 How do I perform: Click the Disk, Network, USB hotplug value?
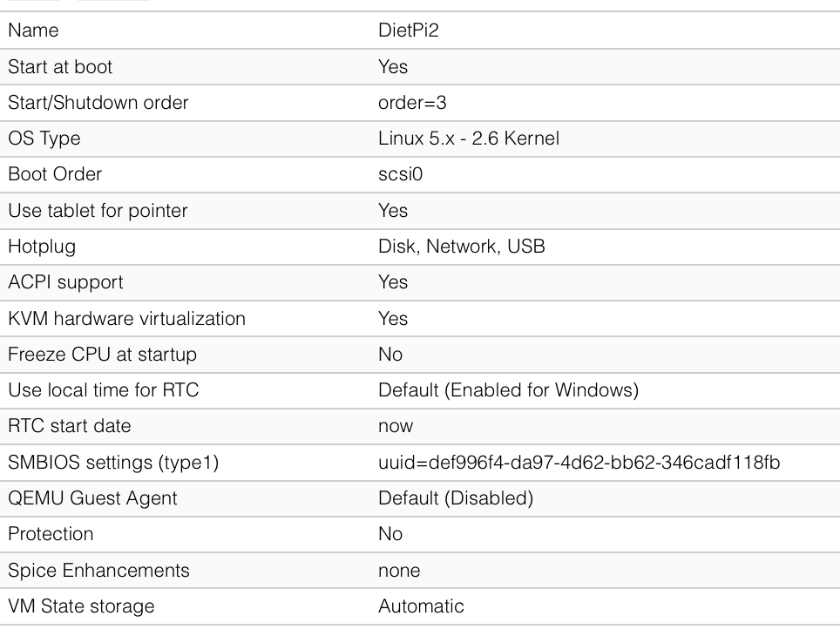coord(462,247)
